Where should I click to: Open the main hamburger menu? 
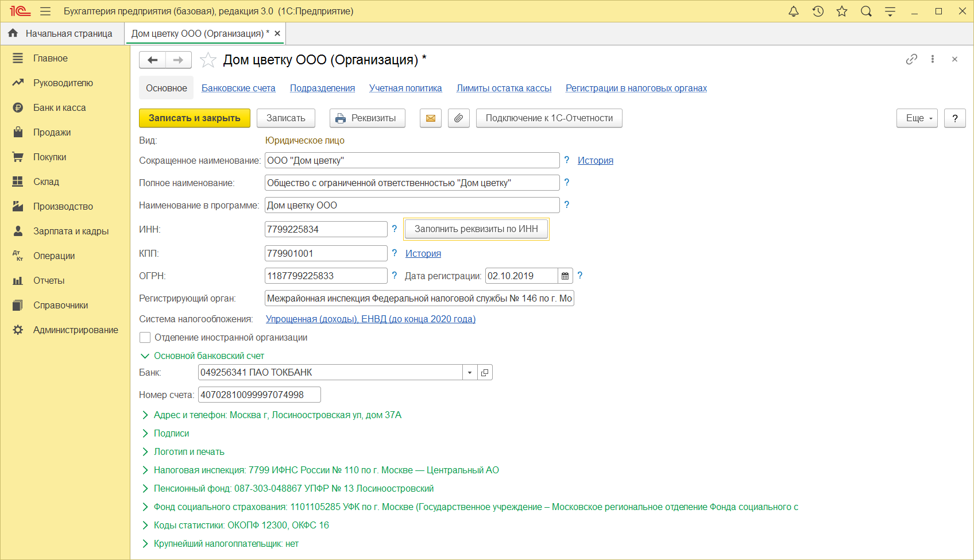click(x=45, y=11)
